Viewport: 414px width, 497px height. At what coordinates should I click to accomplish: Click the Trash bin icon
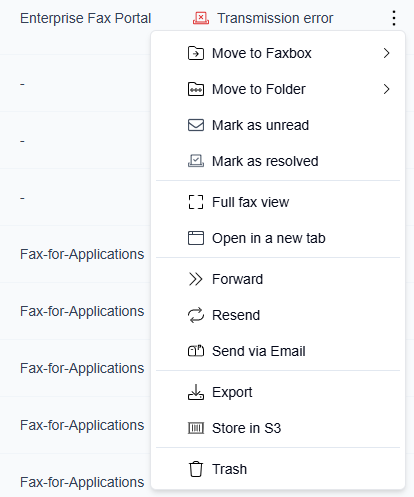coord(196,469)
